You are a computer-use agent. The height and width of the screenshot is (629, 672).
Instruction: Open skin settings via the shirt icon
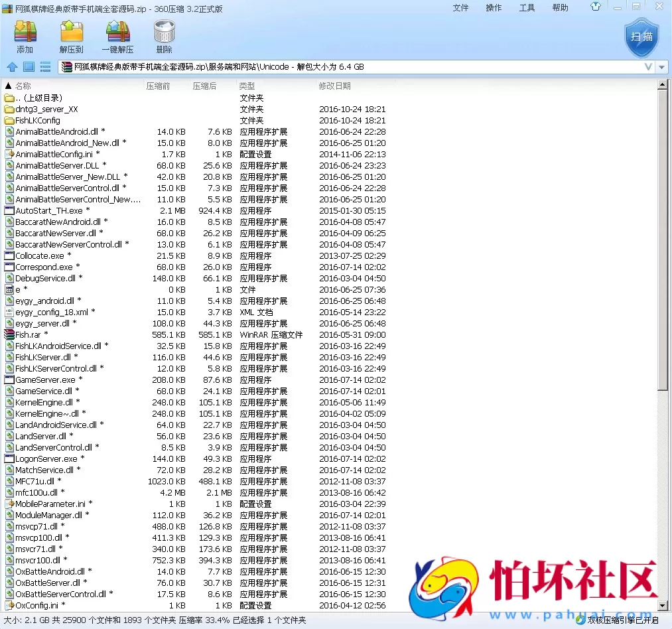[x=596, y=7]
